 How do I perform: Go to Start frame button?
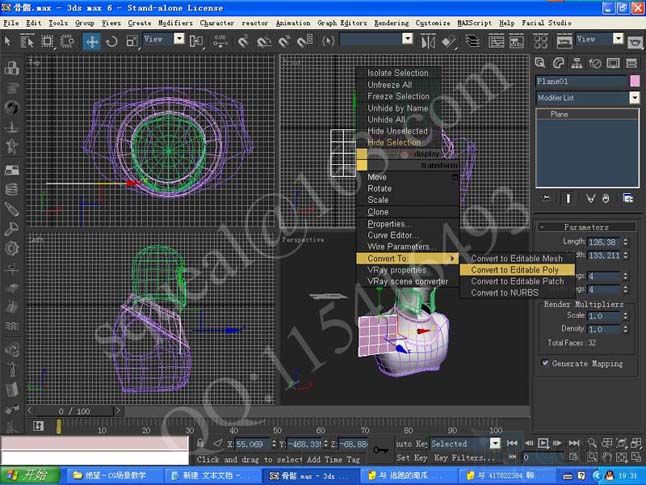[512, 443]
